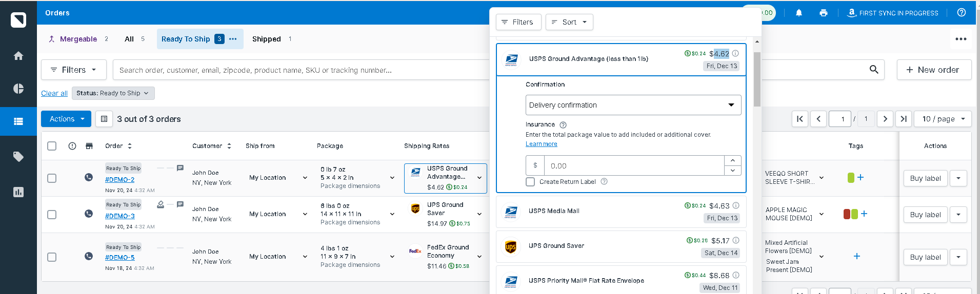
Task: Go to the next page of orders
Action: 885,119
